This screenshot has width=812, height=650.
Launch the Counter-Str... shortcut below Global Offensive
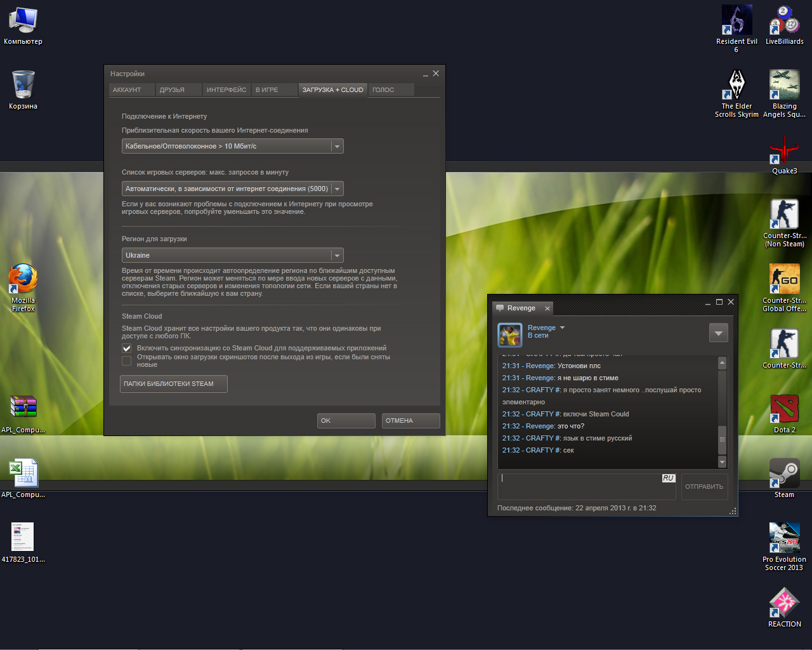(x=785, y=348)
